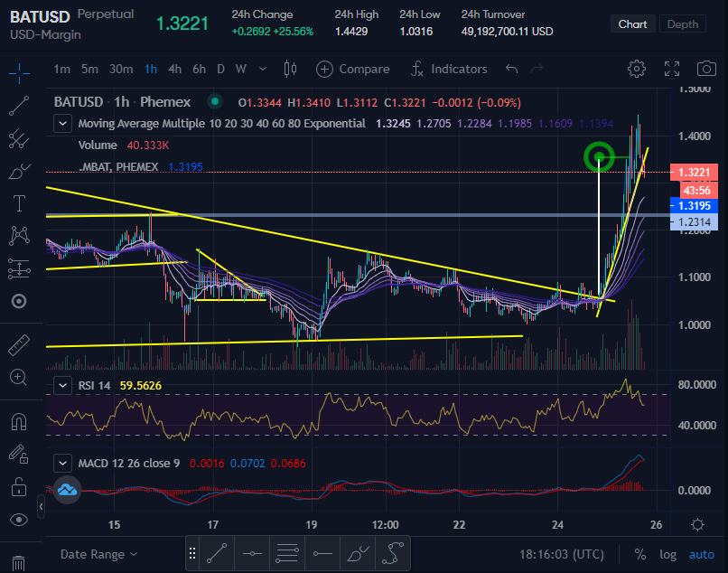Viewport: 728px width, 573px height.
Task: Pick Fib retracement lines in floating toolbar
Action: [x=287, y=553]
